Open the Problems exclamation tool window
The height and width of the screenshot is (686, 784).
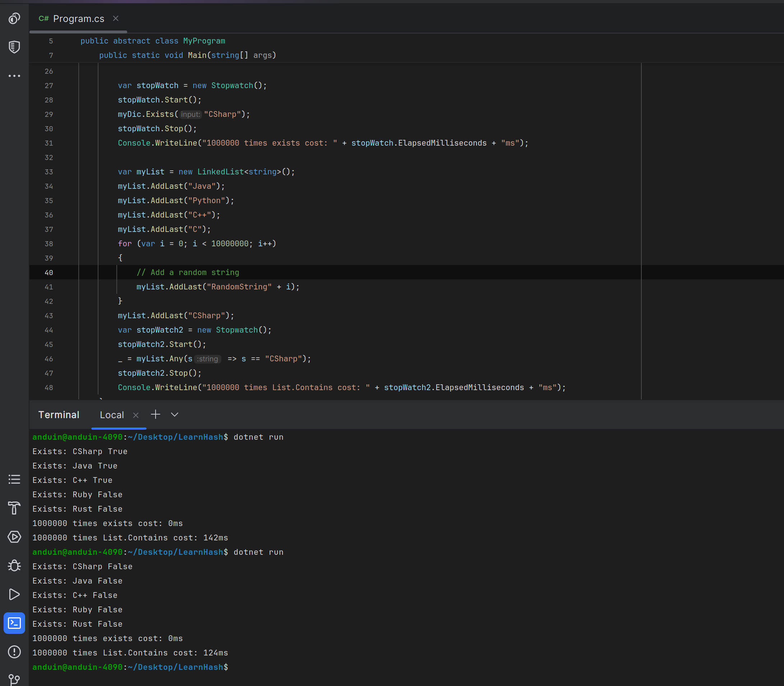coord(14,651)
